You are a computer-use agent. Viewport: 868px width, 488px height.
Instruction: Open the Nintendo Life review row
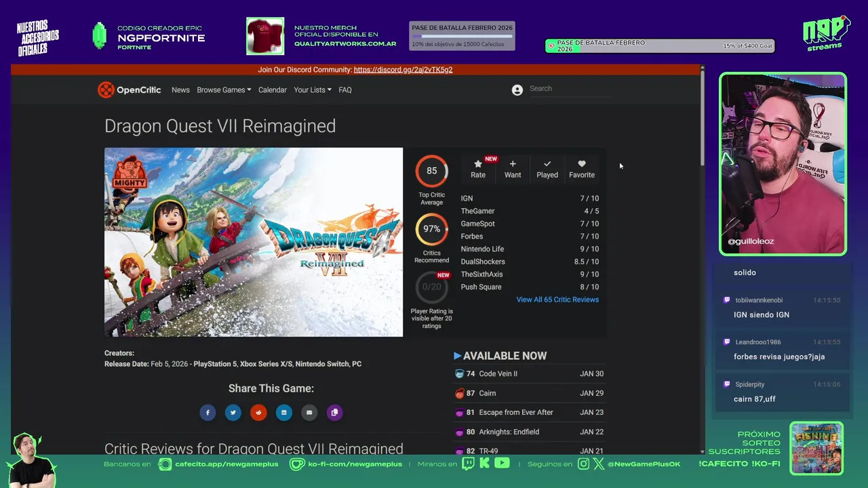(530, 249)
